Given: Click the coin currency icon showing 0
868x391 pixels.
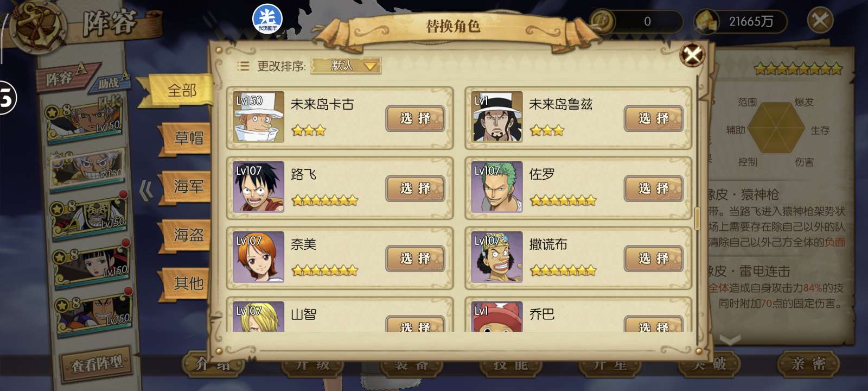Looking at the screenshot, I should coord(602,22).
